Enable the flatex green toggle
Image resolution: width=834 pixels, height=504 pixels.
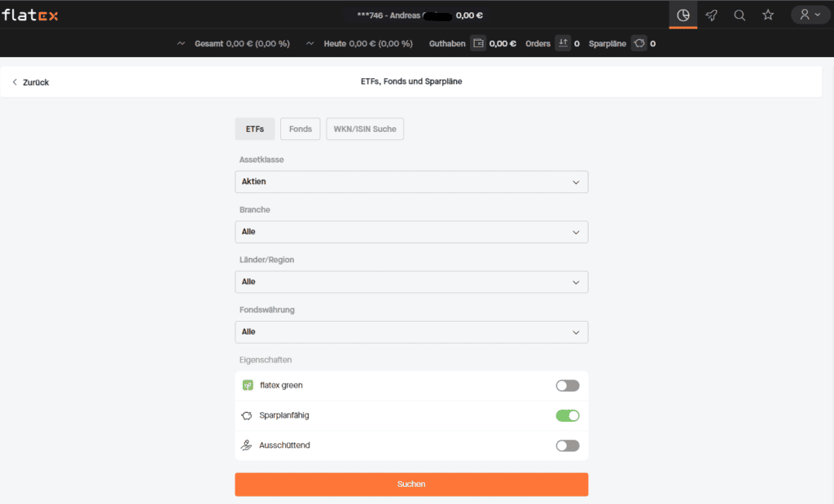(567, 385)
